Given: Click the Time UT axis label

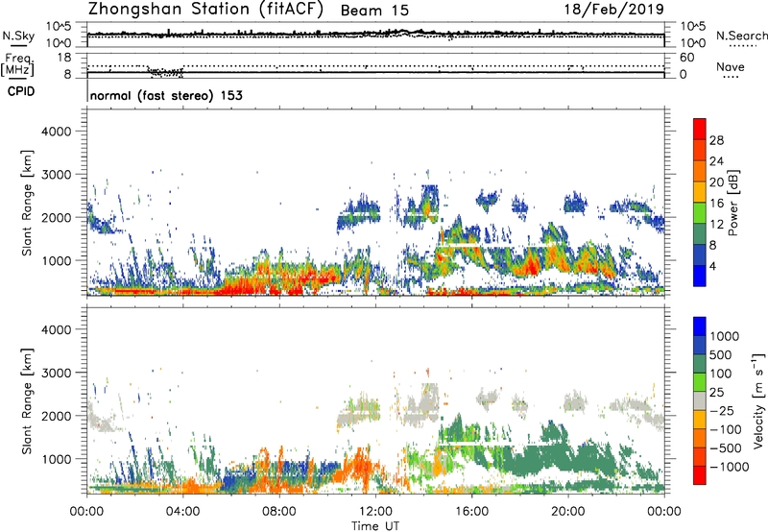Looking at the screenshot, I should pyautogui.click(x=375, y=526).
